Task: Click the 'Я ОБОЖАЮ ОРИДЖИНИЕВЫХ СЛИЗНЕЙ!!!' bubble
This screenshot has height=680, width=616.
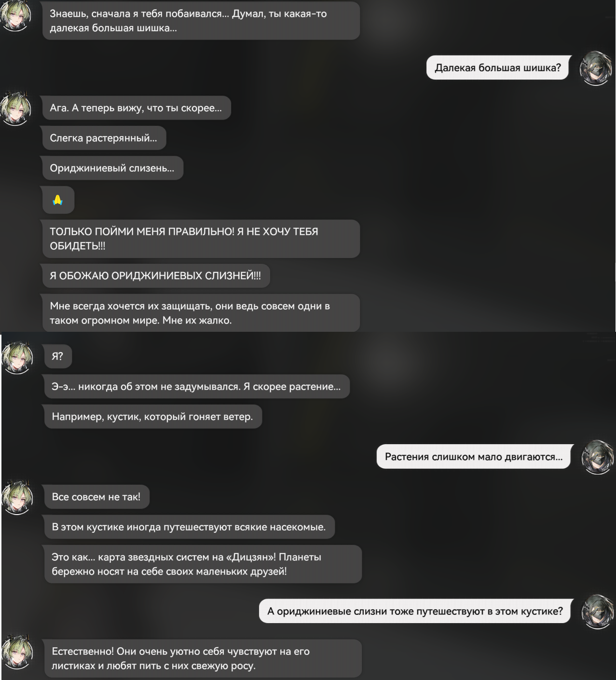Action: [155, 276]
